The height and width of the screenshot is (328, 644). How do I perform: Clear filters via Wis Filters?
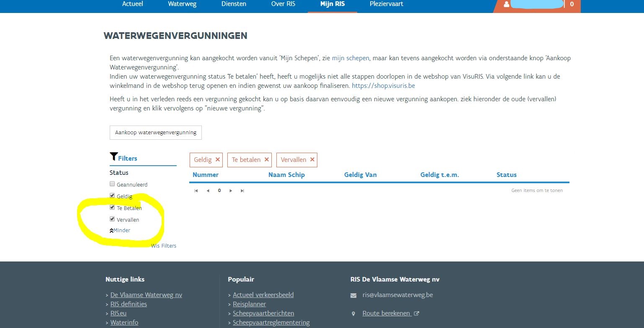(164, 246)
